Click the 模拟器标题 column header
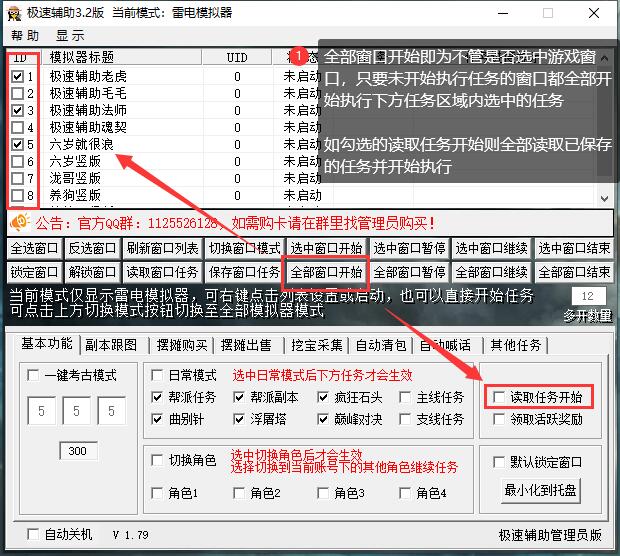This screenshot has height=556, width=620. (121, 57)
